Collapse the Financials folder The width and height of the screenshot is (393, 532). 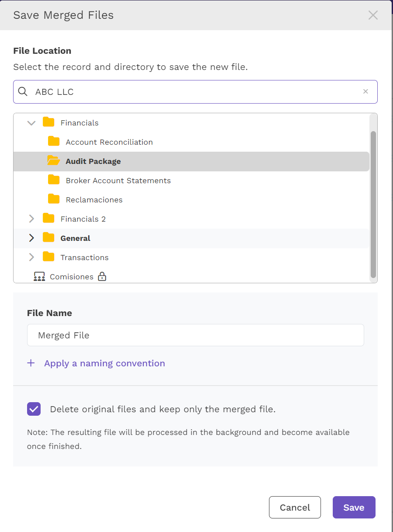click(31, 123)
